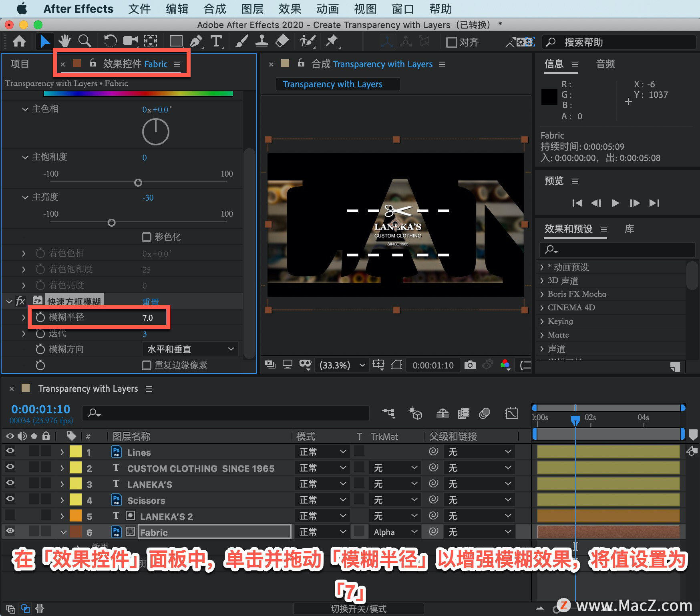
Task: Select the Puppet Pin tool
Action: [x=332, y=41]
